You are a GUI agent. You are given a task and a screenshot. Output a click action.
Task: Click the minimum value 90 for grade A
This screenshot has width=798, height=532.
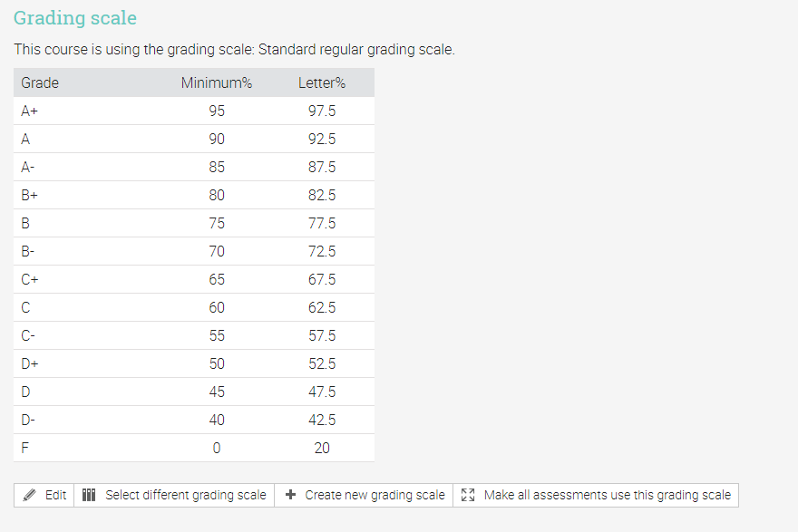[x=216, y=139]
